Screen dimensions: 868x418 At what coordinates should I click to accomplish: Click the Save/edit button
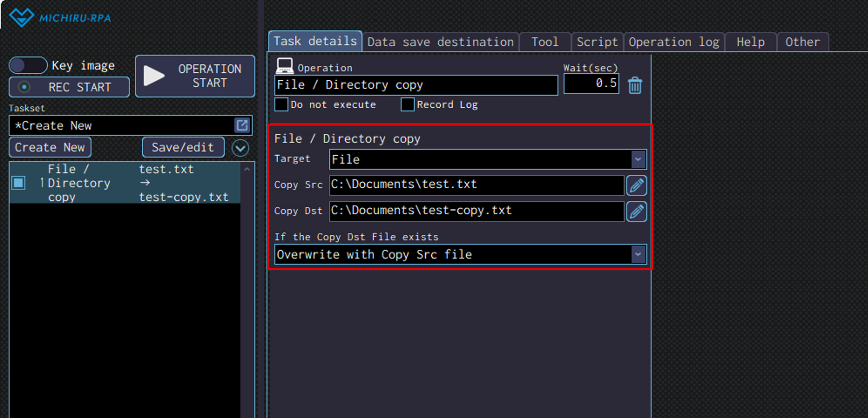[x=183, y=148]
